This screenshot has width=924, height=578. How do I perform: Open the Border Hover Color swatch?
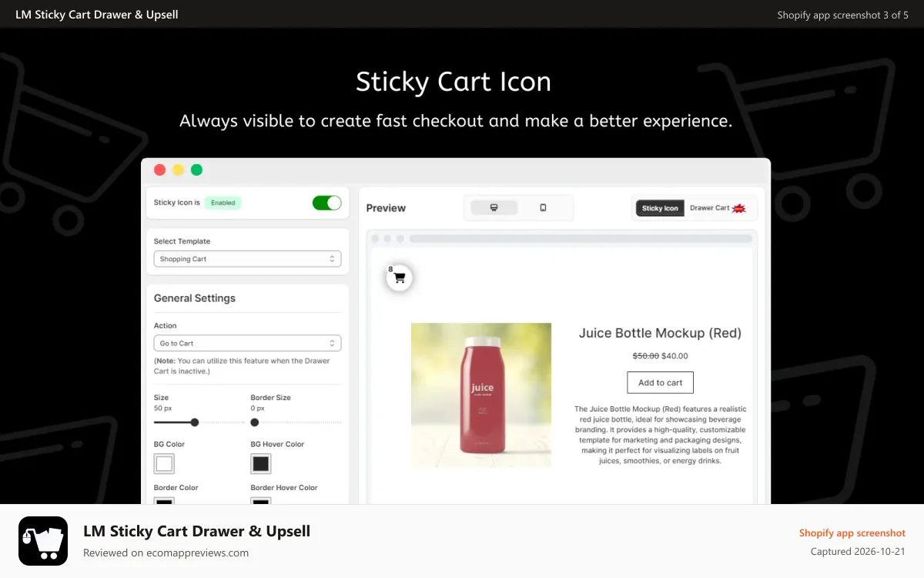point(261,501)
